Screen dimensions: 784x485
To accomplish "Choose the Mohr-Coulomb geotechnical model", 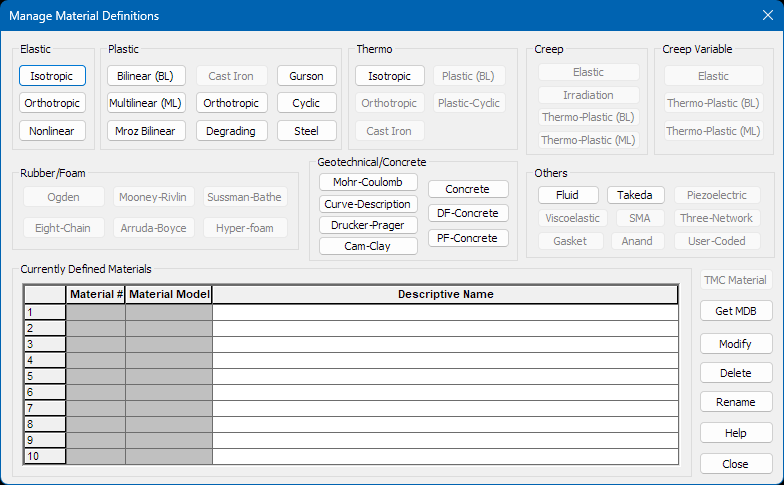I will 368,182.
